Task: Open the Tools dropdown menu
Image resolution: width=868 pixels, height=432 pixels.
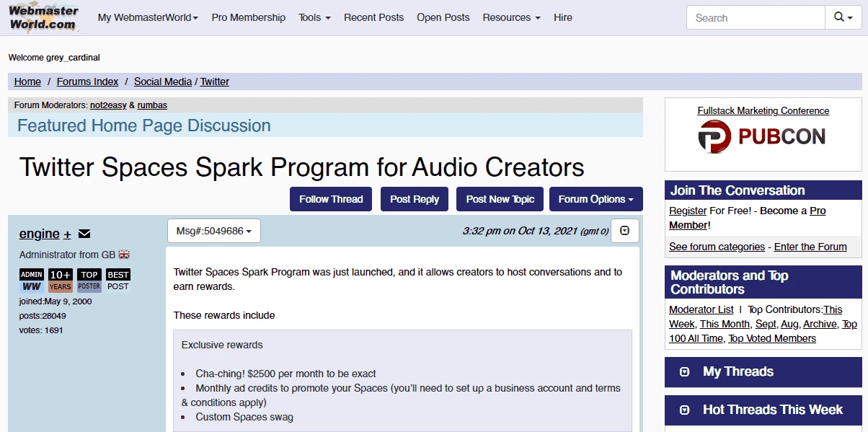Action: [314, 17]
